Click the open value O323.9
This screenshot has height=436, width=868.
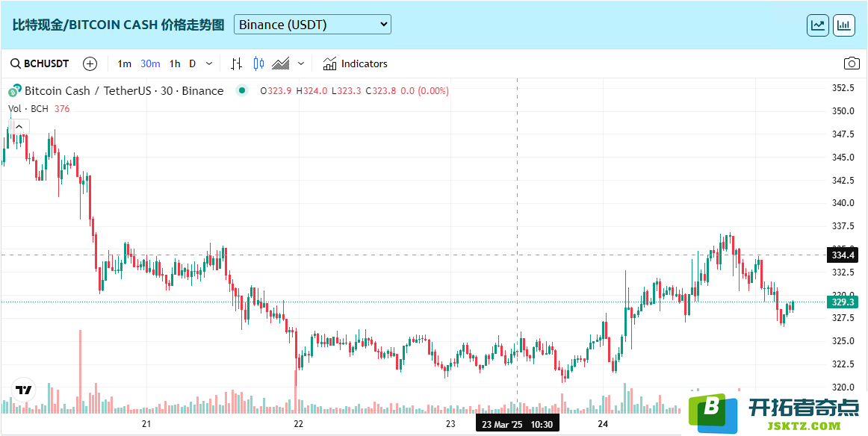point(276,91)
